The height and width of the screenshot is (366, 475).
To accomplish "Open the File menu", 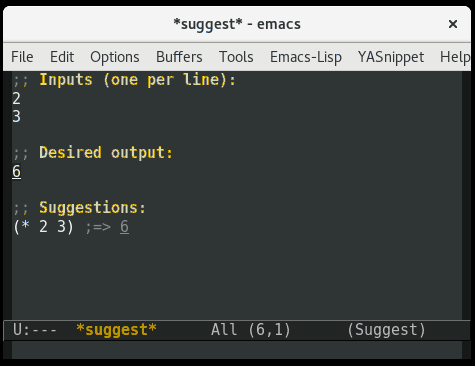I will tap(22, 57).
